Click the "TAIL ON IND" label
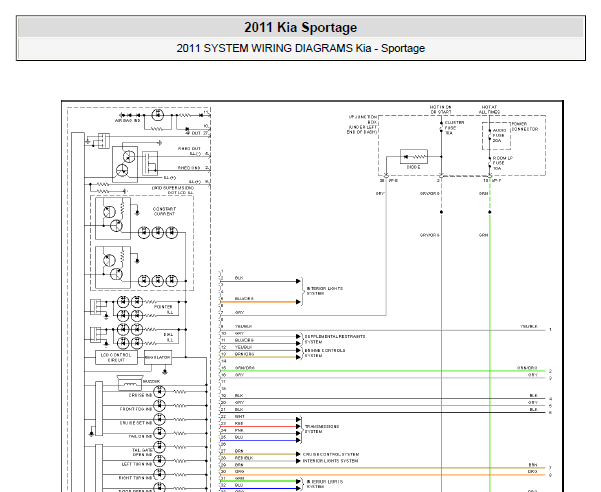The height and width of the screenshot is (492, 601). point(140,436)
